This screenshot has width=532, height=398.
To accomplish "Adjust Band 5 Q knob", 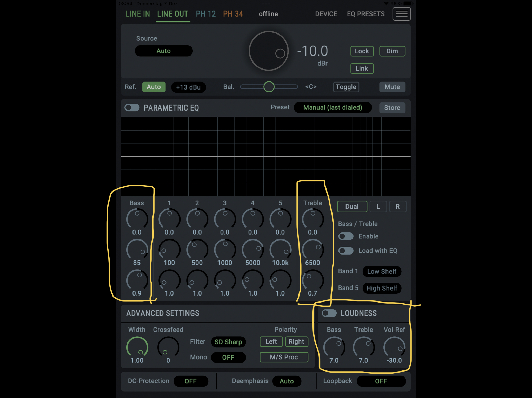I will click(x=281, y=280).
